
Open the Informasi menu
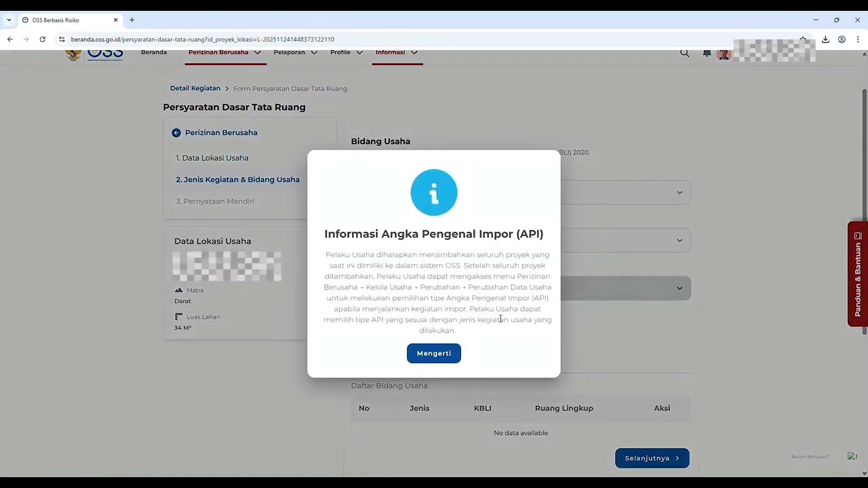tap(391, 52)
